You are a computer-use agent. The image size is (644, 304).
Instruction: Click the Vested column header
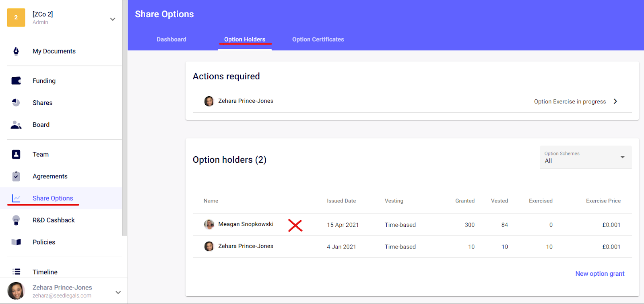500,201
